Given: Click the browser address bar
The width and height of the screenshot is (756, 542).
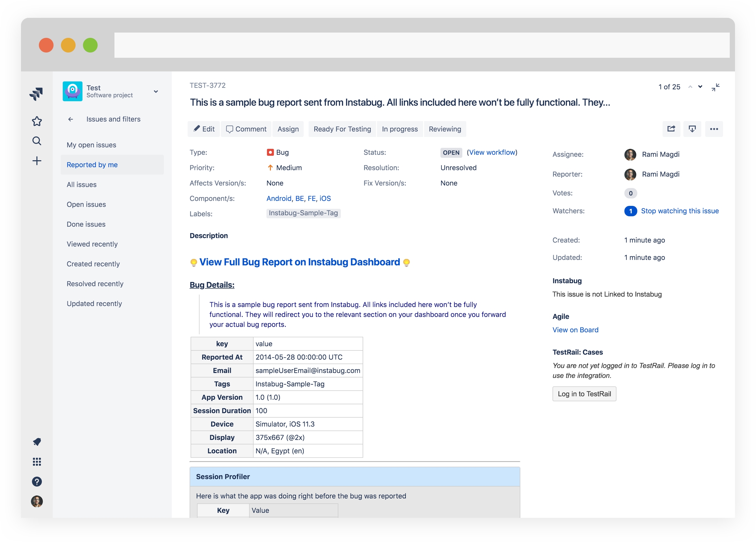Looking at the screenshot, I should coord(421,45).
